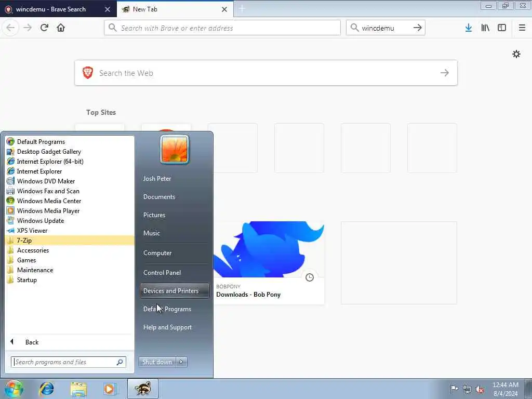
Task: Close the wincdemu Brave Search tab
Action: pos(108,9)
